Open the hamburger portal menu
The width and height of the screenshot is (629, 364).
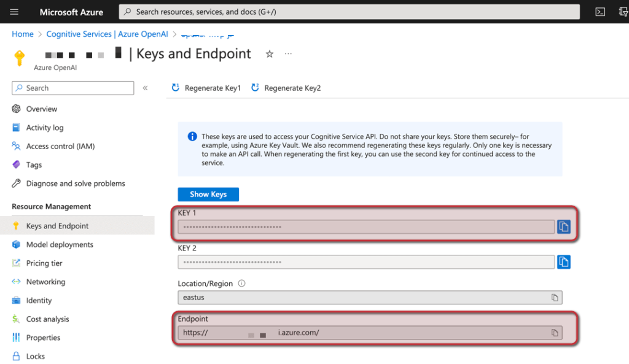[15, 12]
